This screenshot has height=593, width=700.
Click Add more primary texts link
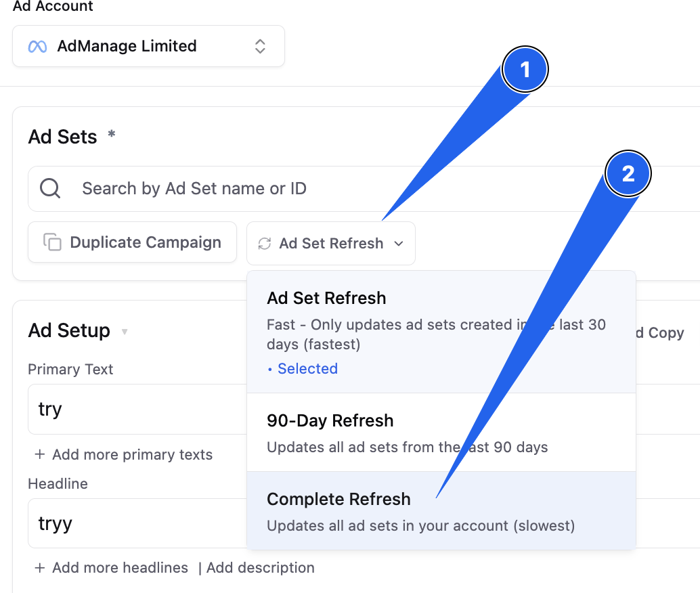pos(132,455)
